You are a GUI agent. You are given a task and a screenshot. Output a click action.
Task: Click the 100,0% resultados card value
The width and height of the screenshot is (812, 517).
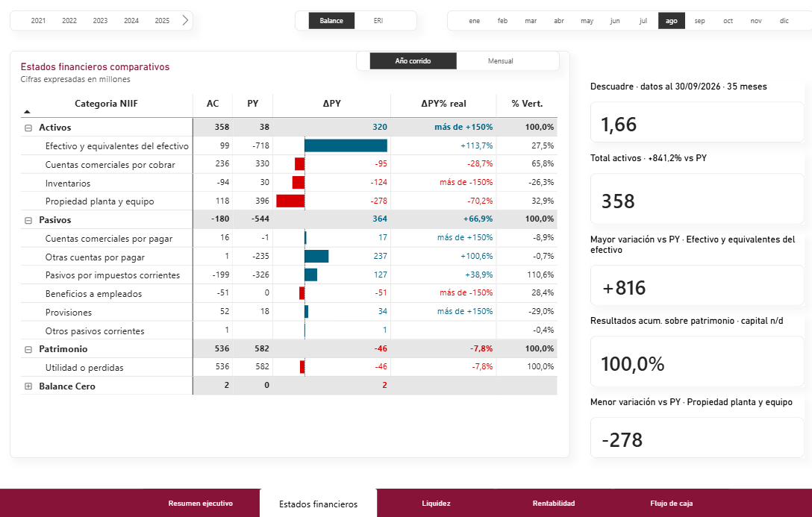[x=633, y=364]
